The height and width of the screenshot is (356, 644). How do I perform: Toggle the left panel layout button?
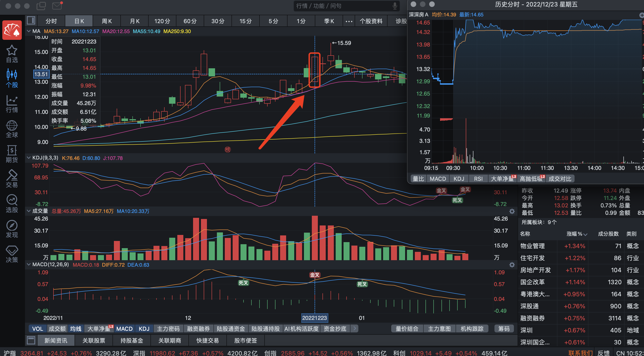coord(31,21)
